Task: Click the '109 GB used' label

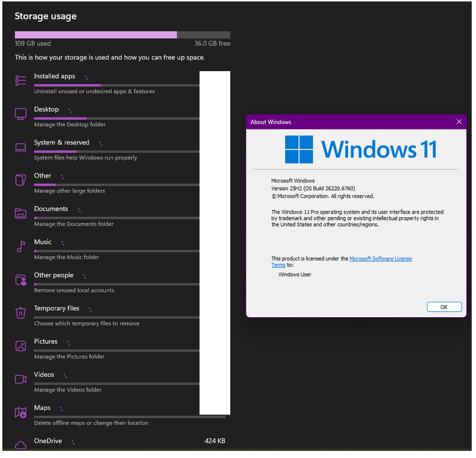Action: tap(33, 44)
